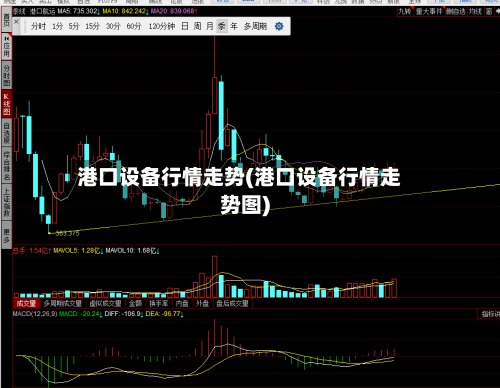Screen dimensions: 500x388
Task: Open 自选股 sidebar tab
Action: coord(7,134)
